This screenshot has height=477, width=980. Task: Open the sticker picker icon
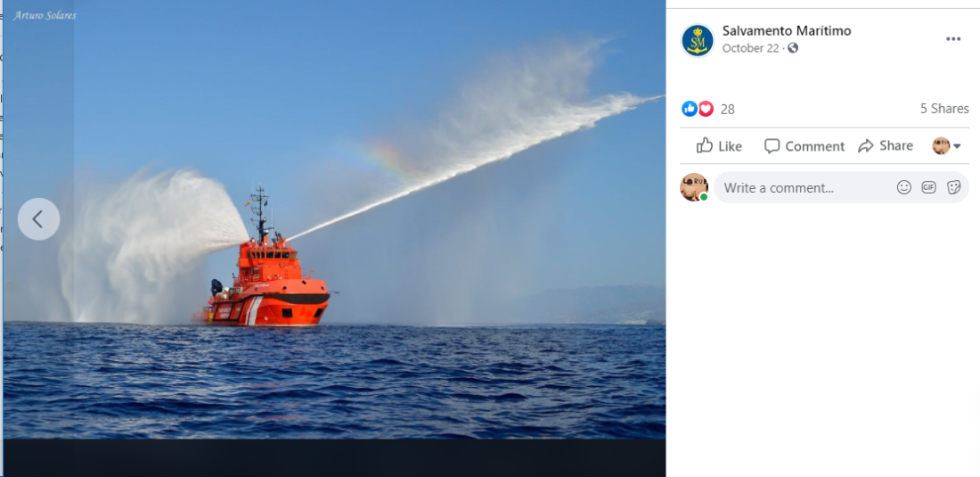953,187
